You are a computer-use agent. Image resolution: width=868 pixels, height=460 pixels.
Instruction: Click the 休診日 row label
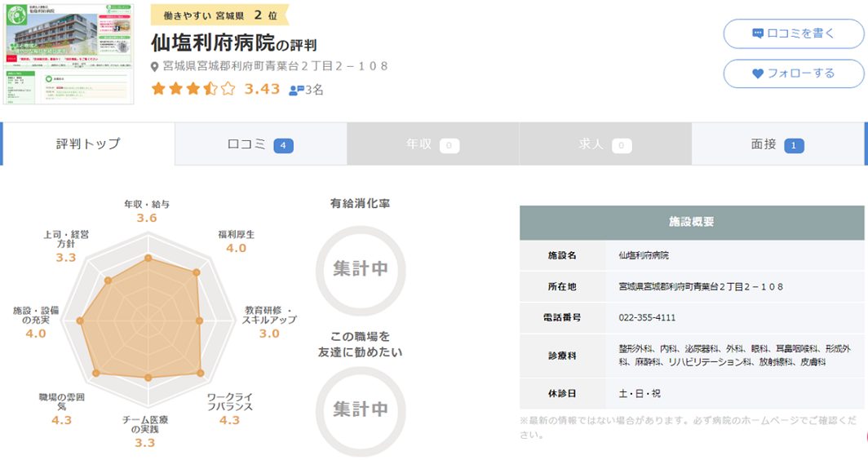562,394
